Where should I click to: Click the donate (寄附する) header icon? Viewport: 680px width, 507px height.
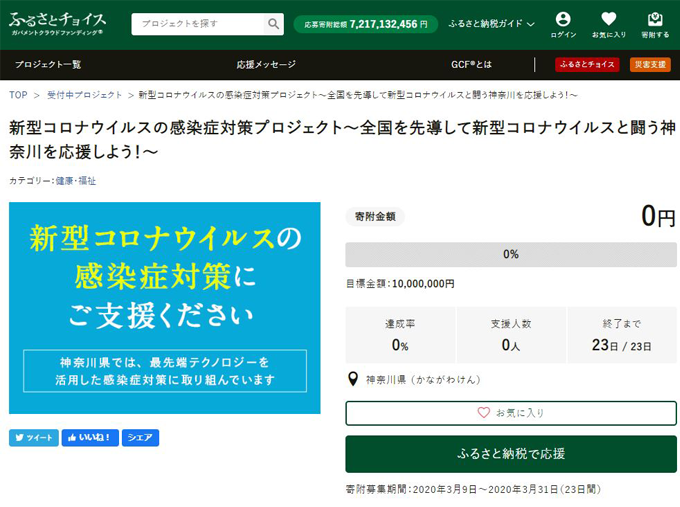click(x=654, y=24)
